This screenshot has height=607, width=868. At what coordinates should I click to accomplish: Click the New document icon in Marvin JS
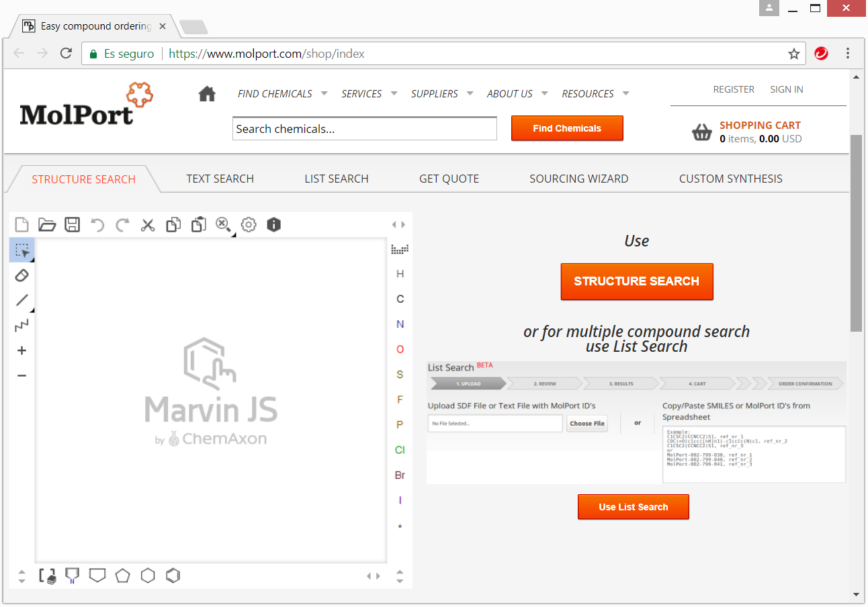tap(21, 225)
